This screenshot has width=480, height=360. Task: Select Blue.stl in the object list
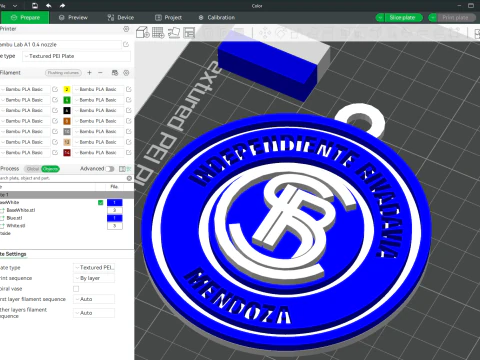14,218
